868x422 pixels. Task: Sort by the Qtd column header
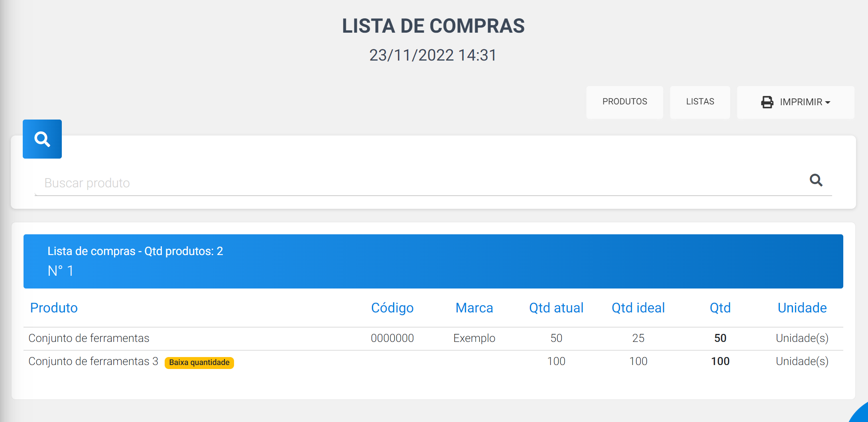click(x=720, y=308)
